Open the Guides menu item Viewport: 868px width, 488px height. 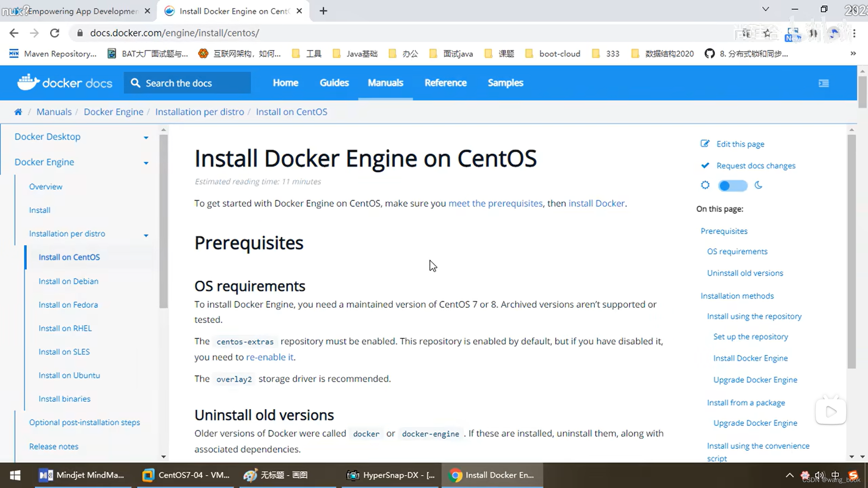(335, 83)
